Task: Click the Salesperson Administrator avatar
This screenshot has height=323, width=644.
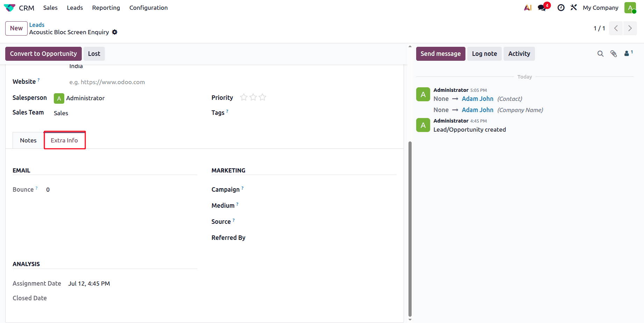Action: tap(59, 98)
